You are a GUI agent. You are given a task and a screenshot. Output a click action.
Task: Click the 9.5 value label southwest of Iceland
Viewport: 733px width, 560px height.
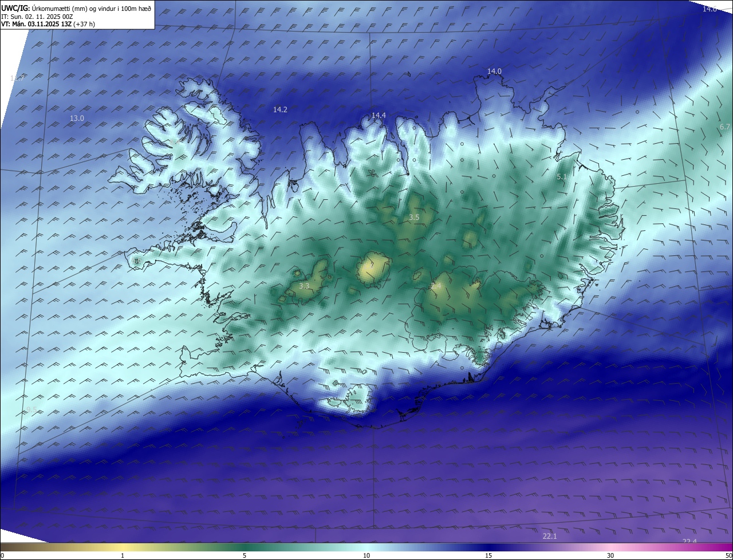coord(31,409)
